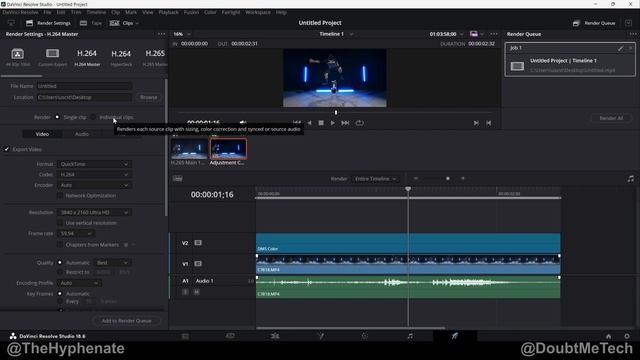This screenshot has width=640, height=360.
Task: Open the Codec H.264 dropdown
Action: (x=94, y=174)
